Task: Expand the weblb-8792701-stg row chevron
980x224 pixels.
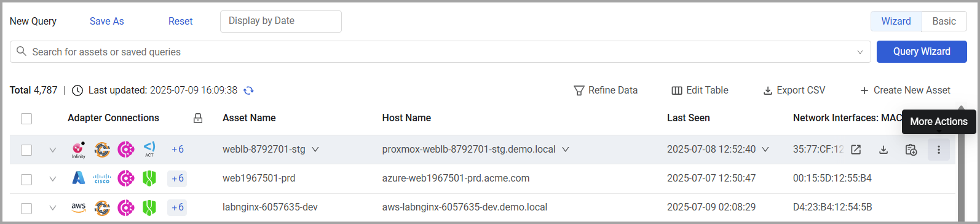Action: point(53,150)
